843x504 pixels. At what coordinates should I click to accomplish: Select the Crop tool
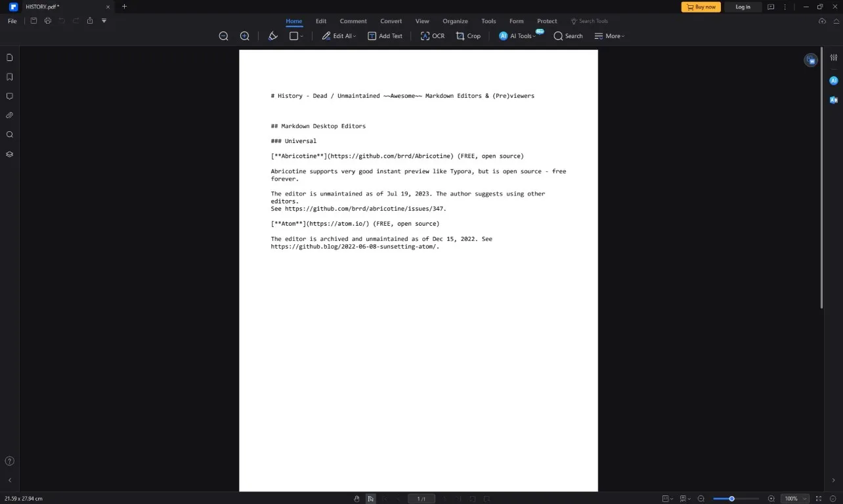[468, 36]
